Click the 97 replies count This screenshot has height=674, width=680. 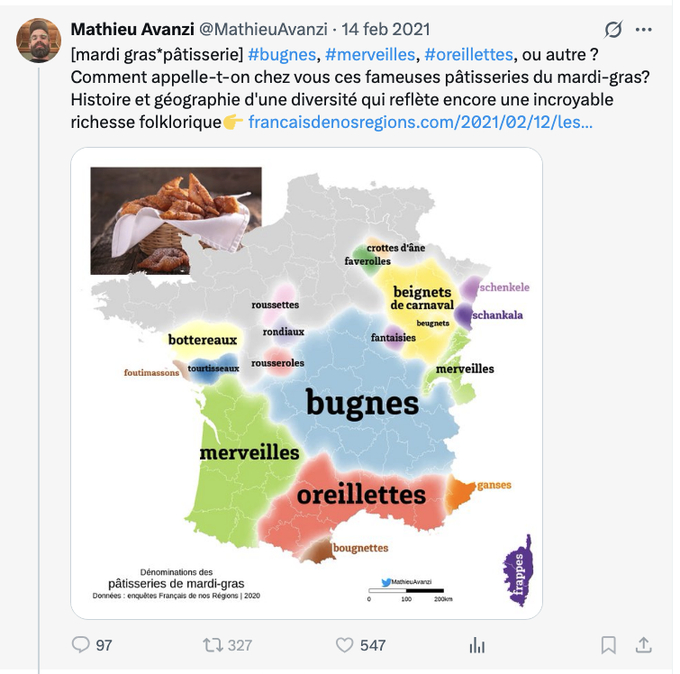tap(104, 645)
